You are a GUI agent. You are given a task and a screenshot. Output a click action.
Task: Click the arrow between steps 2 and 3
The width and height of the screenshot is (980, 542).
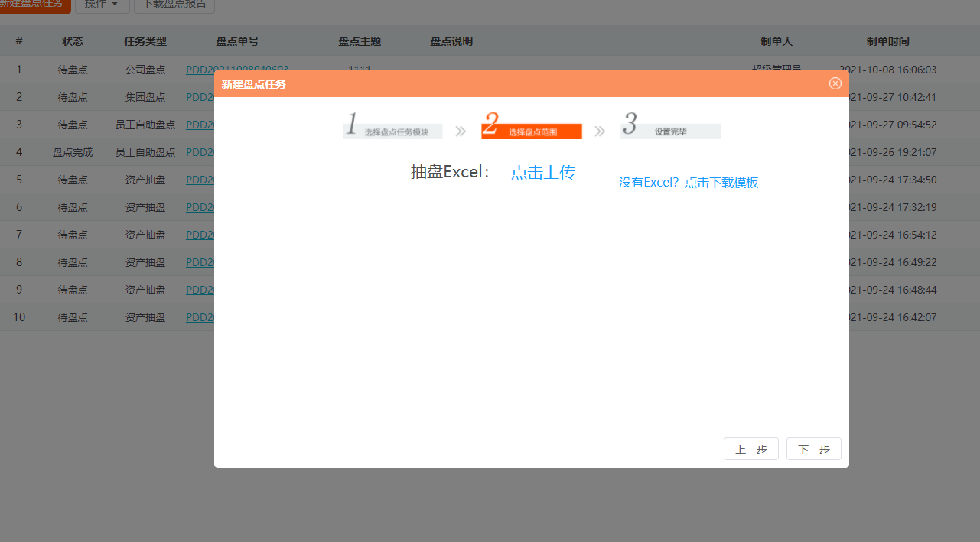point(600,131)
